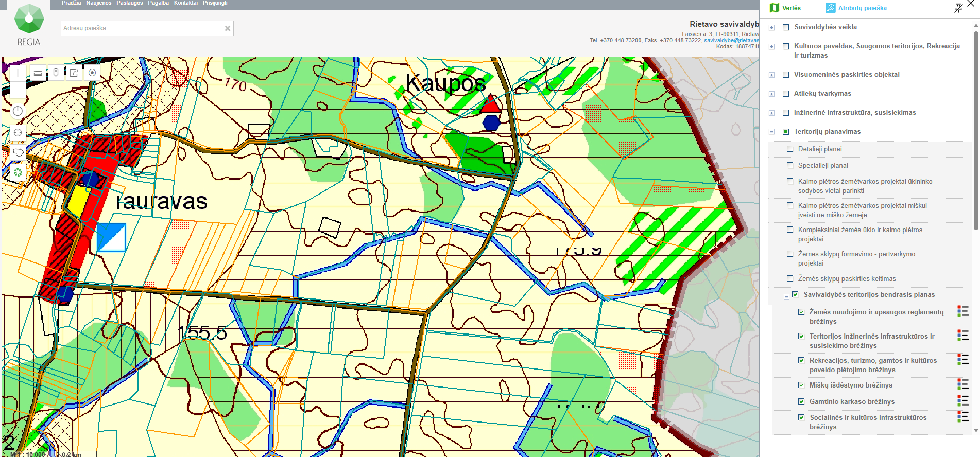
Task: Click the blue-white square map symbol
Action: pos(111,238)
